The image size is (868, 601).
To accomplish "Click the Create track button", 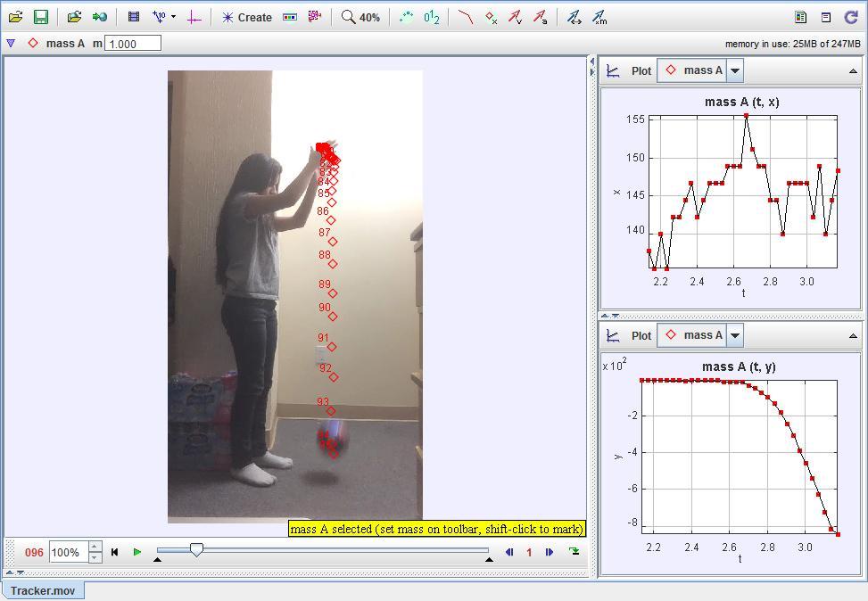I will (x=247, y=17).
